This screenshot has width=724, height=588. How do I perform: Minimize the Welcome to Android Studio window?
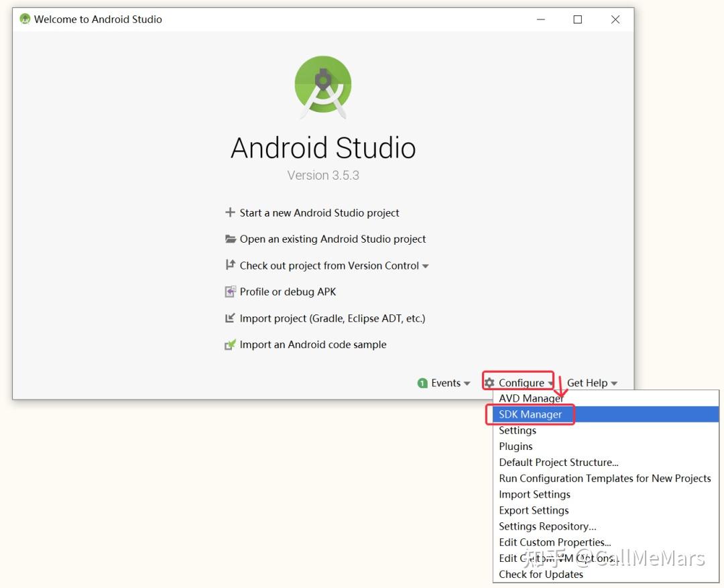pyautogui.click(x=541, y=19)
